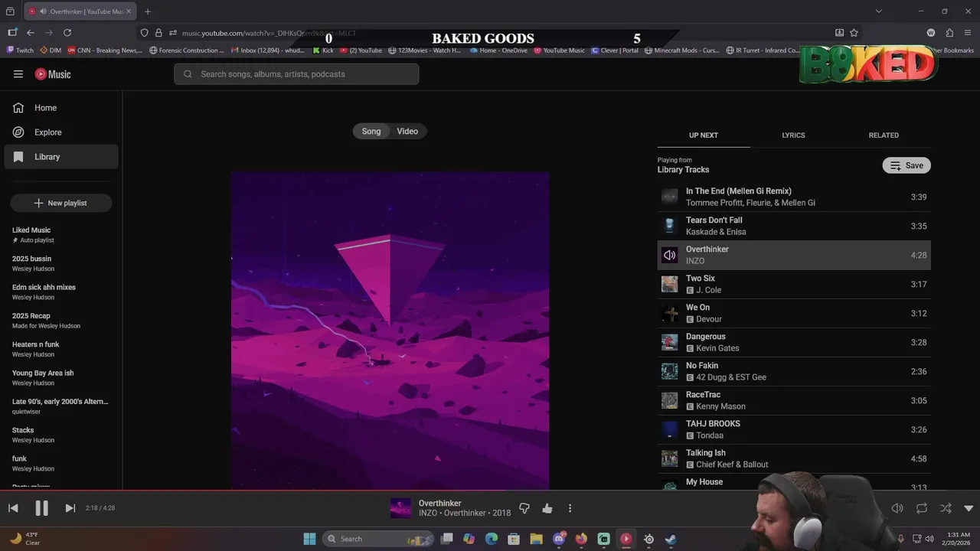Go to Home in sidebar
Viewport: 980px width, 551px height.
click(61, 108)
